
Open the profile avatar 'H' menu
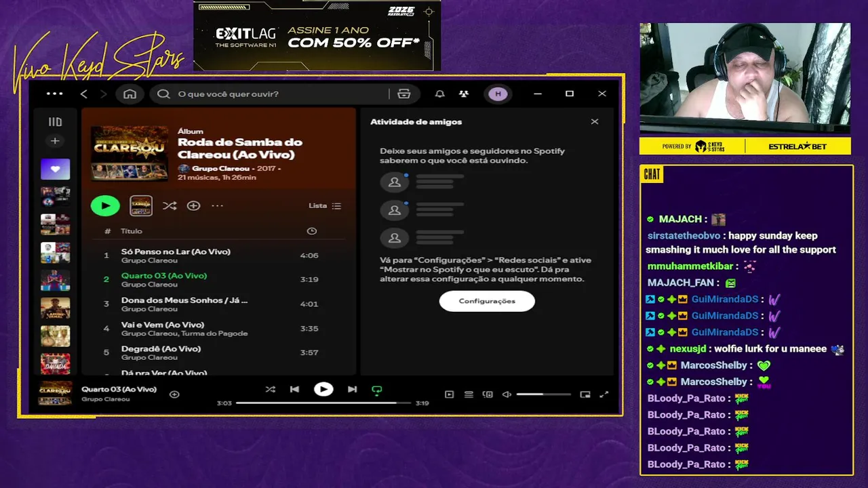tap(498, 94)
